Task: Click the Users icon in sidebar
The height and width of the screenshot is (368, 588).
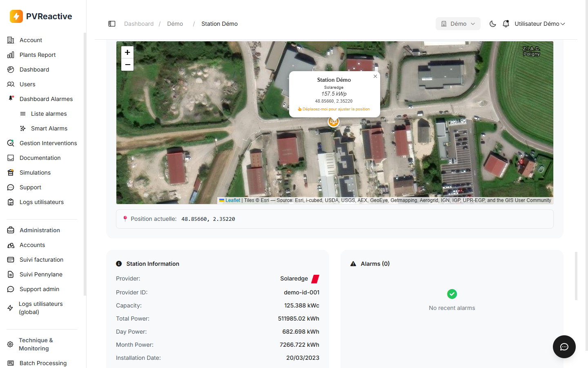Action: coord(11,84)
